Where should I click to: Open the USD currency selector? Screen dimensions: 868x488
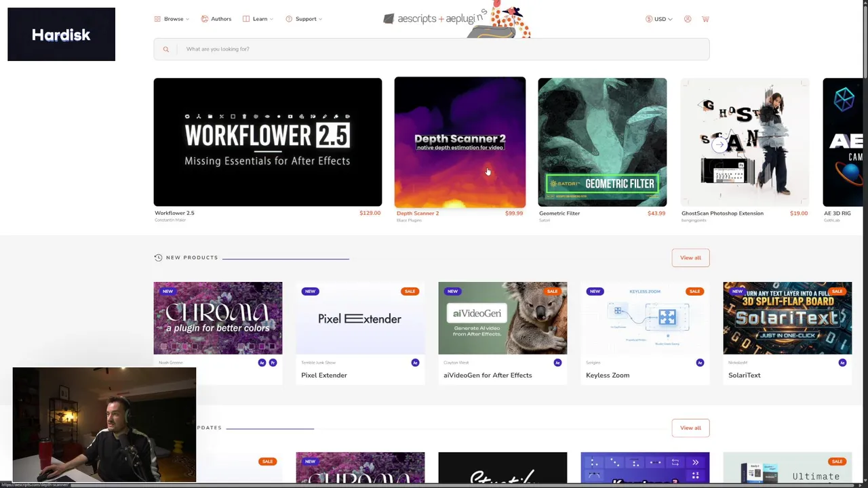click(659, 19)
